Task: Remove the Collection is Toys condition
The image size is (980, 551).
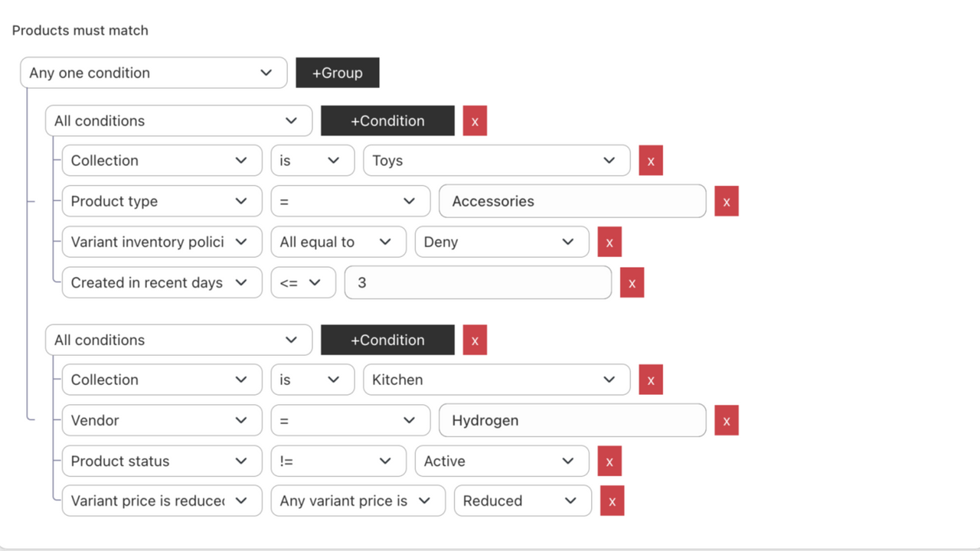Action: click(650, 160)
